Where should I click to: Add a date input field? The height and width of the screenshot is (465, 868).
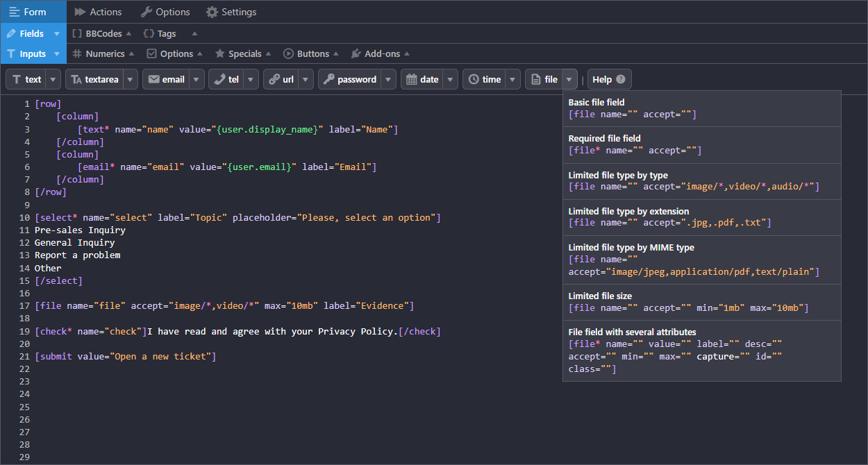422,78
